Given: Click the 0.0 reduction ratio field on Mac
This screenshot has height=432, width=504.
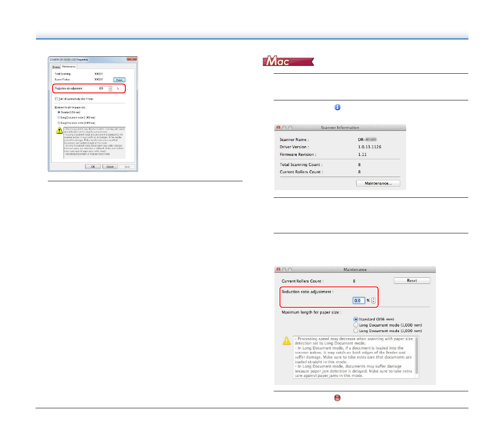Looking at the screenshot, I should click(x=358, y=300).
